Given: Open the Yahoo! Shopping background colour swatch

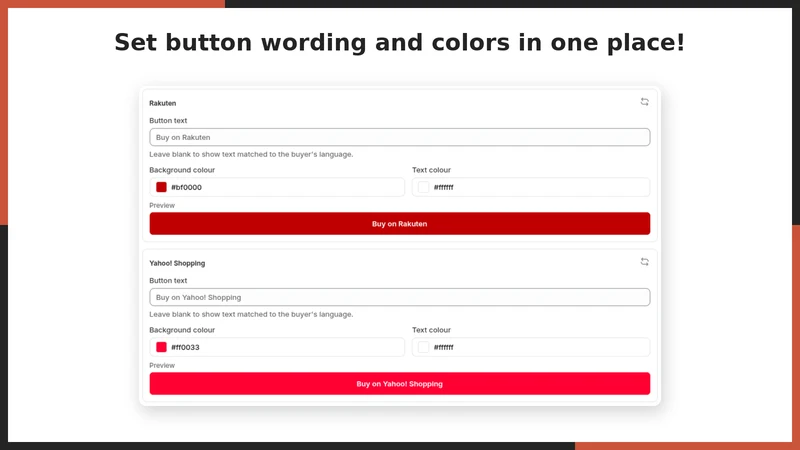Looking at the screenshot, I should click(161, 347).
